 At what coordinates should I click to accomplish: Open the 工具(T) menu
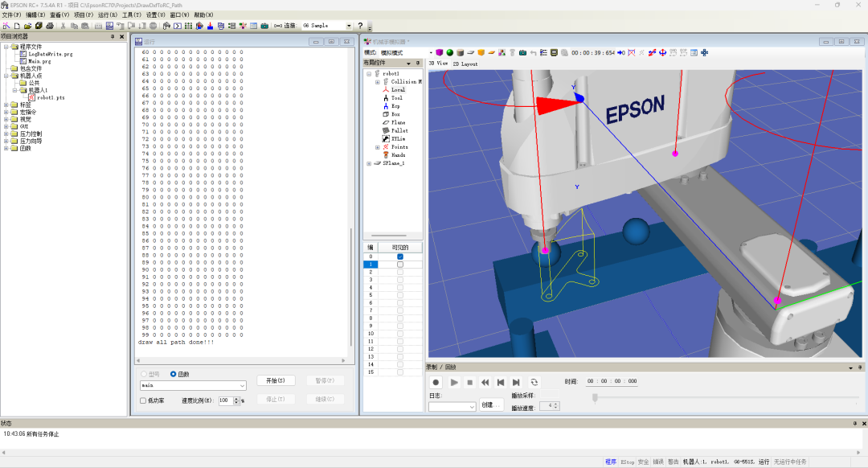131,15
